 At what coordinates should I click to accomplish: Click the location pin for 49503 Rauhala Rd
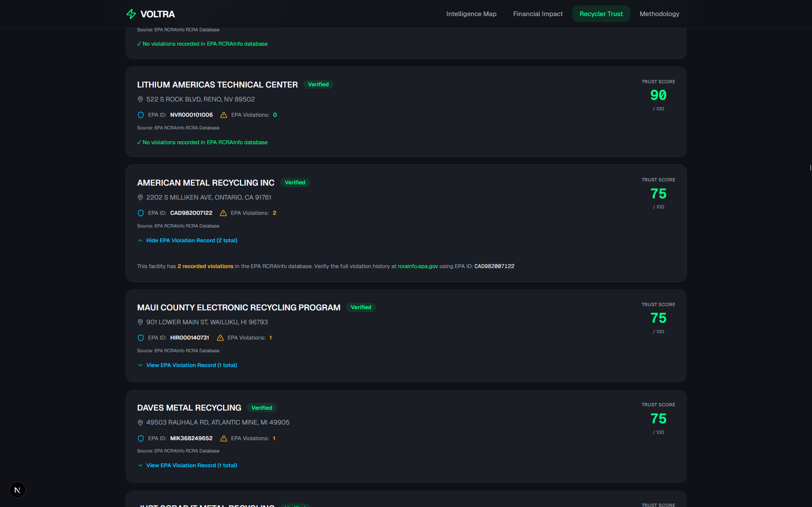tap(140, 422)
